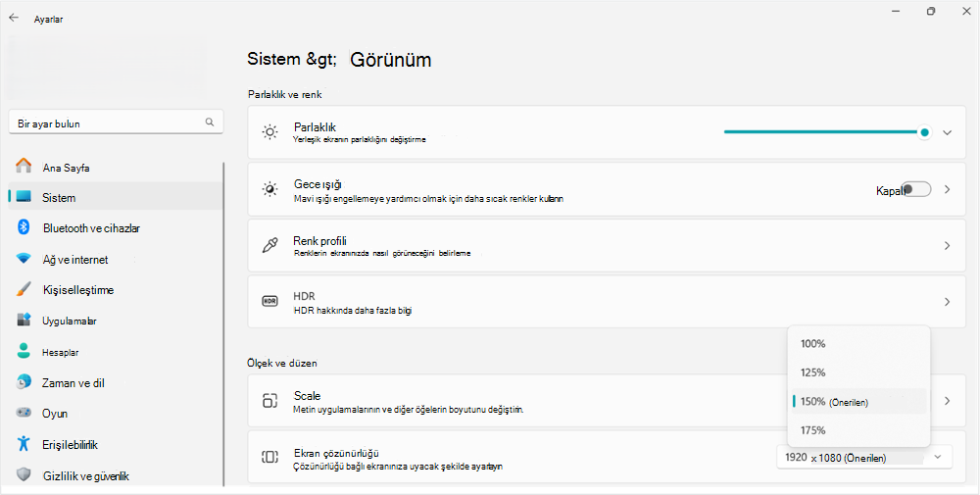
Task: Open Renk profili page chevron
Action: (x=948, y=246)
